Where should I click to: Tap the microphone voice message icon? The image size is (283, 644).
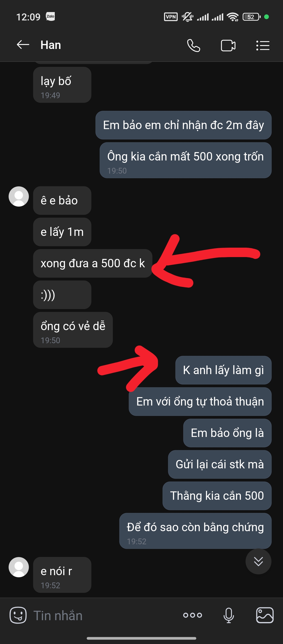pos(228,615)
